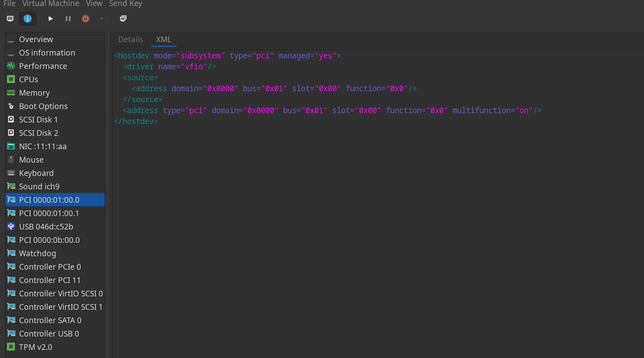644x358 pixels.
Task: Open the Memory hardware entry
Action: coord(34,93)
